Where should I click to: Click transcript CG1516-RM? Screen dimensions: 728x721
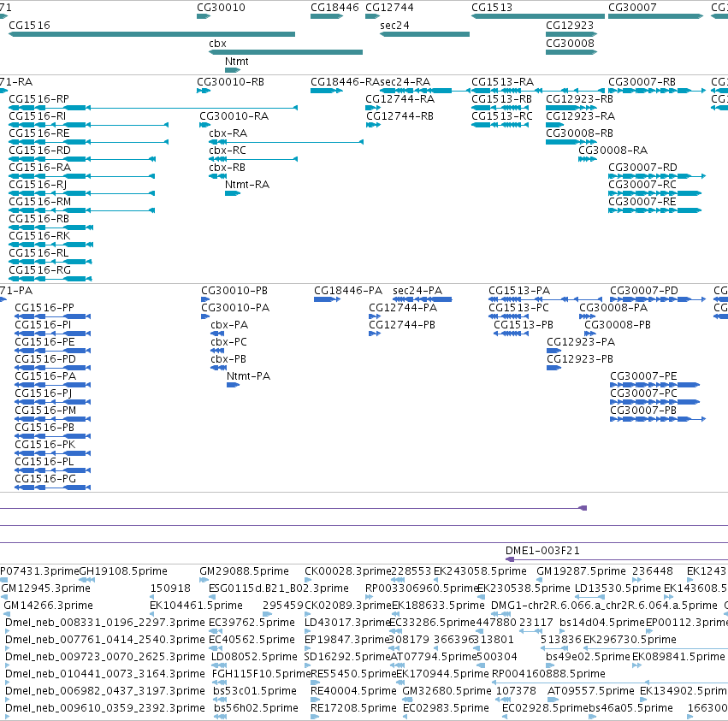point(82,210)
